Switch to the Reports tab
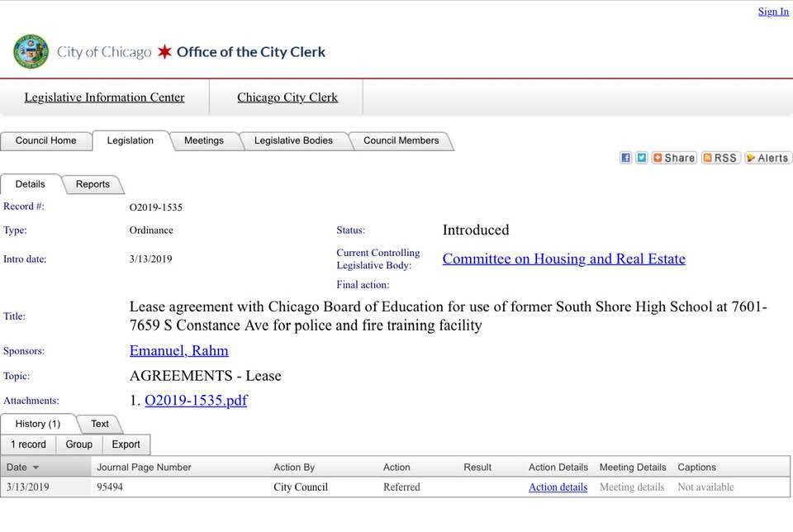The height and width of the screenshot is (532, 793). [x=93, y=184]
